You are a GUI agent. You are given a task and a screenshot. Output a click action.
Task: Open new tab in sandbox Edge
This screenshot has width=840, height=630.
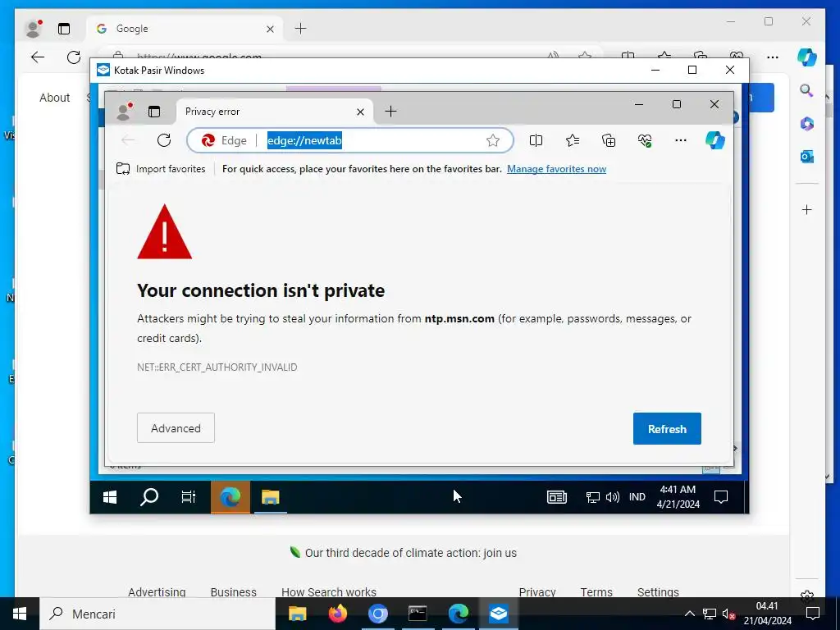(x=390, y=112)
